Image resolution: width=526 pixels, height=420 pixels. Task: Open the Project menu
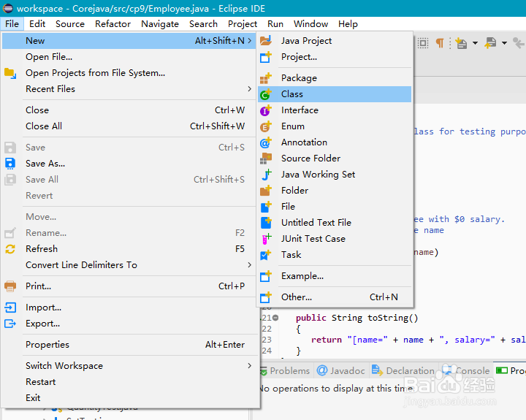click(x=243, y=24)
